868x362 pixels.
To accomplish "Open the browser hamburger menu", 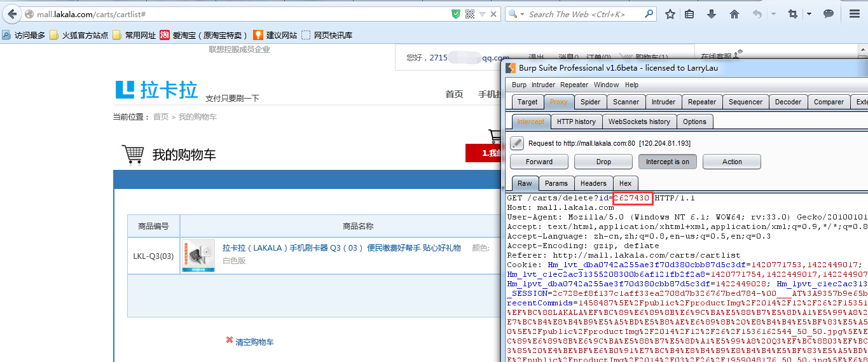I will coord(855,14).
